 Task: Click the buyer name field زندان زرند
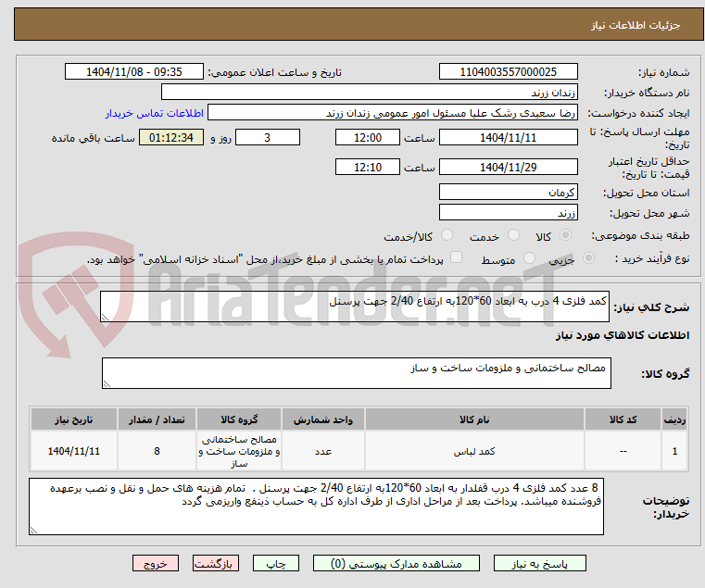[369, 93]
